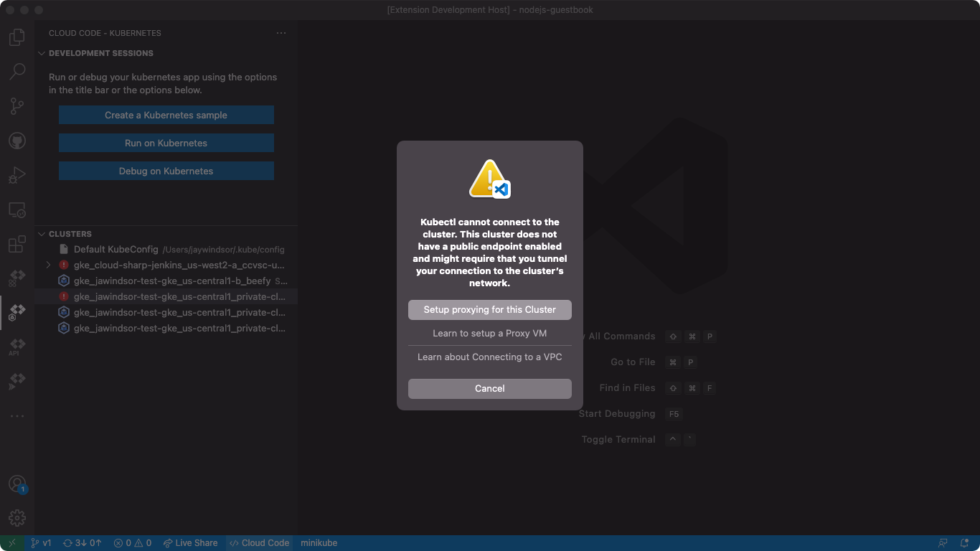This screenshot has height=551, width=980.
Task: Click minikube context in status bar
Action: pos(319,543)
